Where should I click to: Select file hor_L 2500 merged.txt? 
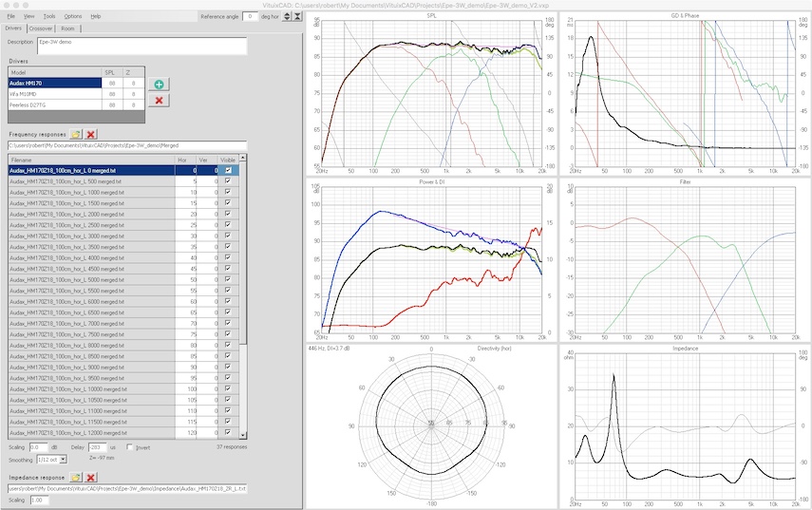(x=92, y=225)
